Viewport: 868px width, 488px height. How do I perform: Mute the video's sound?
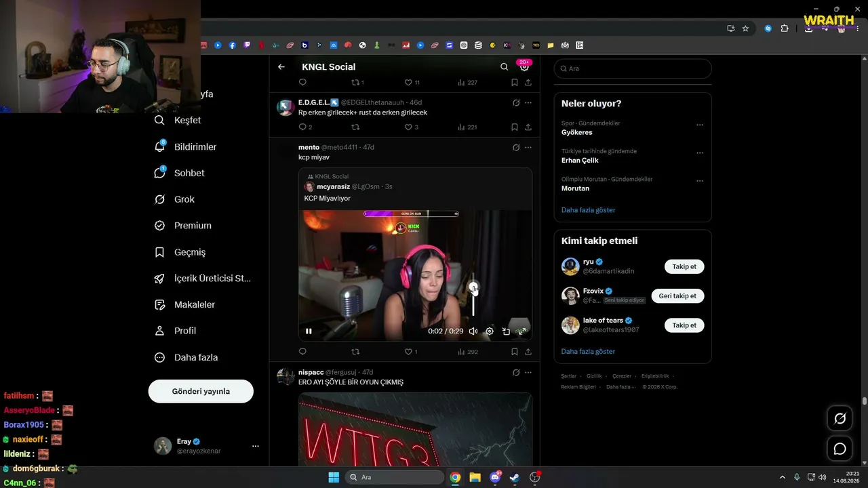(x=473, y=331)
